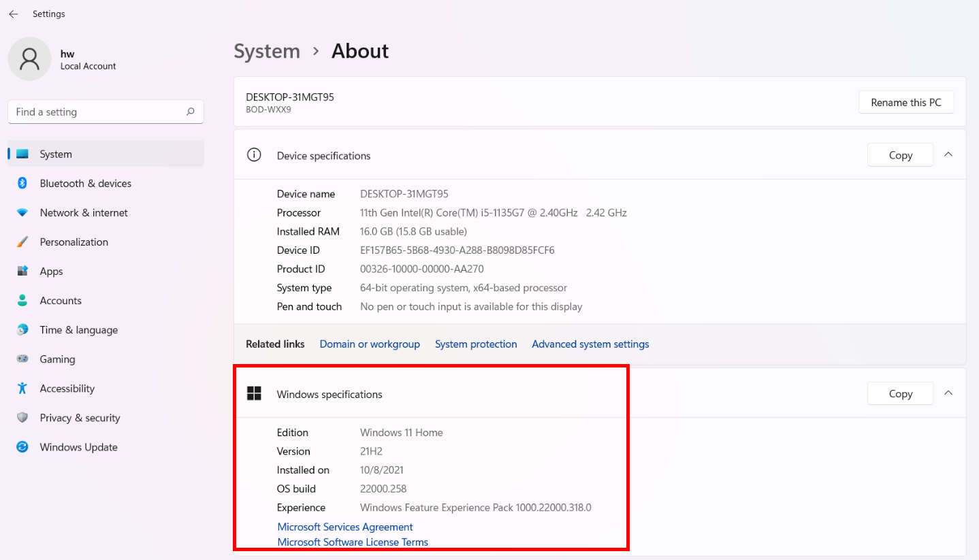The image size is (979, 560).
Task: Select Time & language category
Action: [106, 329]
